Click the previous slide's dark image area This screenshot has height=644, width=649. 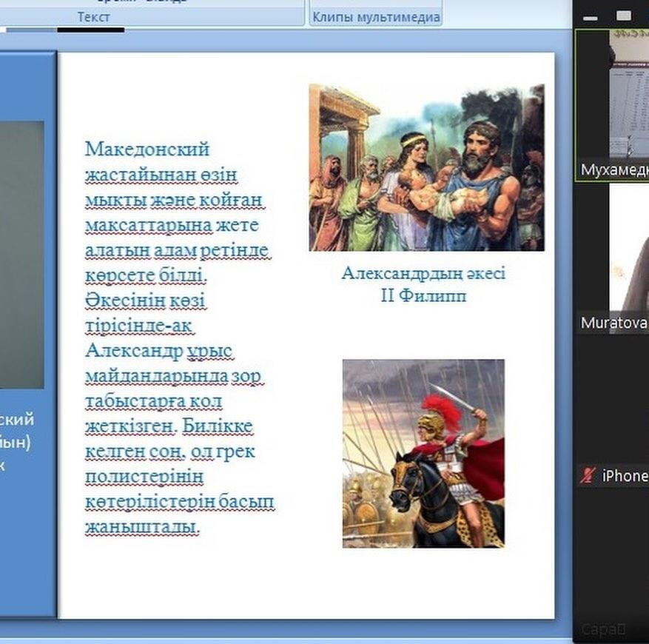coord(21,255)
